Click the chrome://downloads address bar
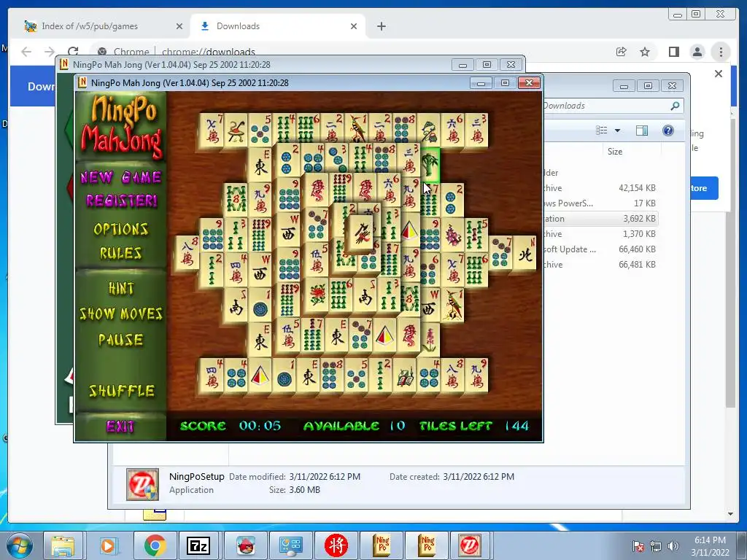Viewport: 747px width, 560px height. pos(208,52)
